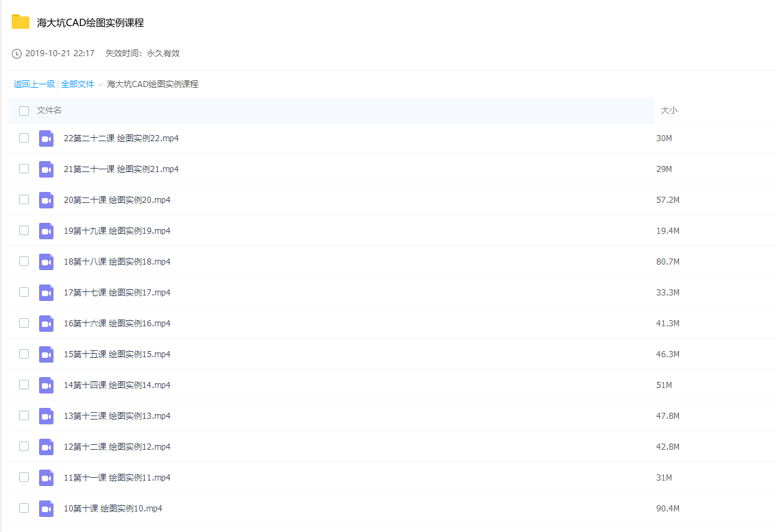Open file 19第十九课 绘图实例19.mp4
This screenshot has width=777, height=532.
(x=117, y=231)
